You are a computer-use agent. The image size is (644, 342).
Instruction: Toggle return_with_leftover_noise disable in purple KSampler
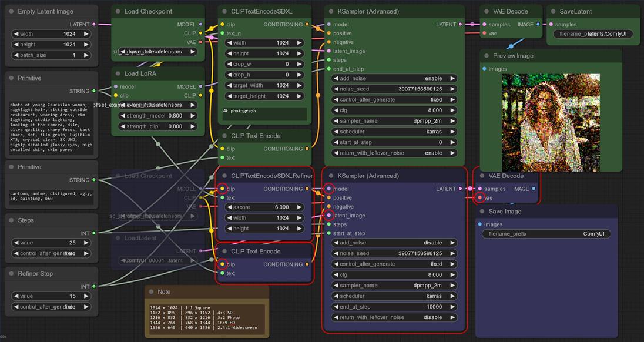(x=394, y=318)
